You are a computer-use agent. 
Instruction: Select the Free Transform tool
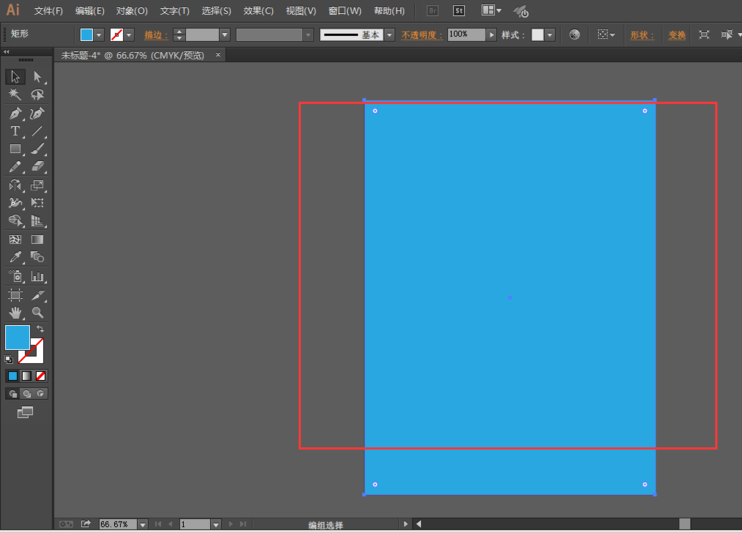[x=37, y=203]
